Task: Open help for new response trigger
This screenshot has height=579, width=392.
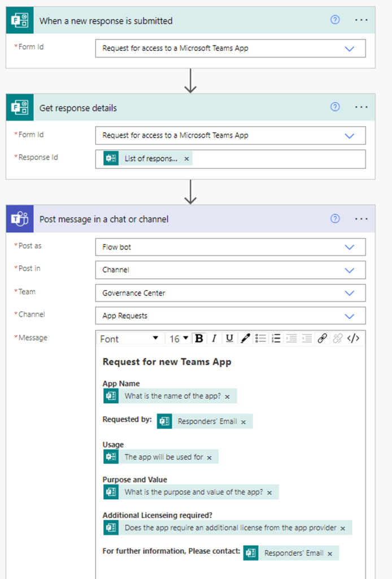Action: tap(335, 20)
